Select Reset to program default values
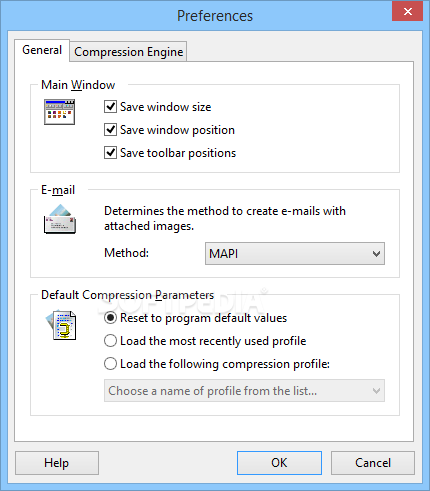The height and width of the screenshot is (491, 430). point(110,318)
